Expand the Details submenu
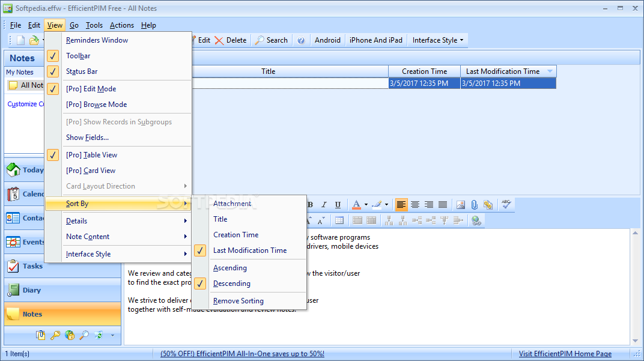 tap(118, 221)
